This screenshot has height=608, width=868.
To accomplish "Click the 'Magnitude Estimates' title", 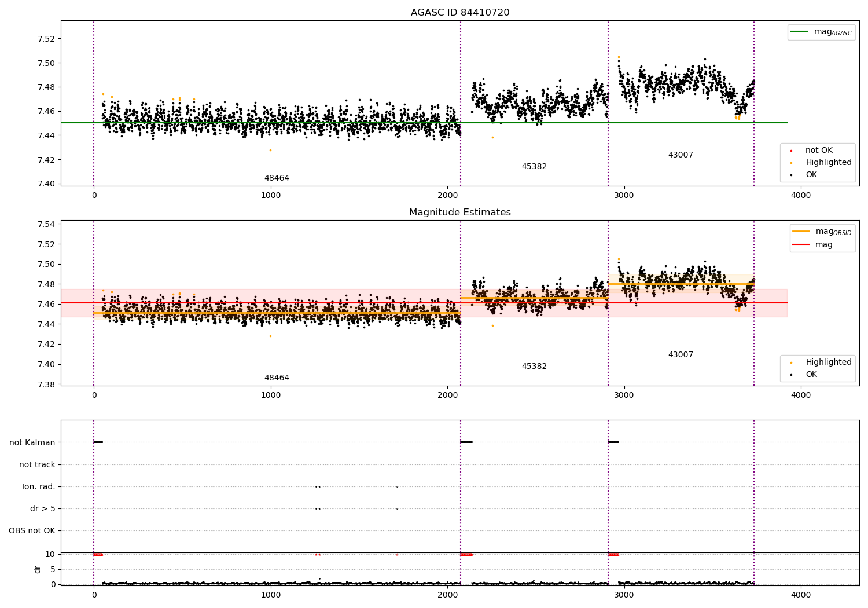I will pyautogui.click(x=460, y=213).
